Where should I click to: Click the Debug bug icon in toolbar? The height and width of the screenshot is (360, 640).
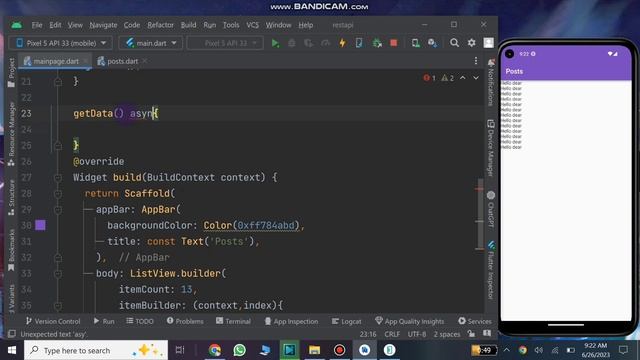click(x=292, y=43)
